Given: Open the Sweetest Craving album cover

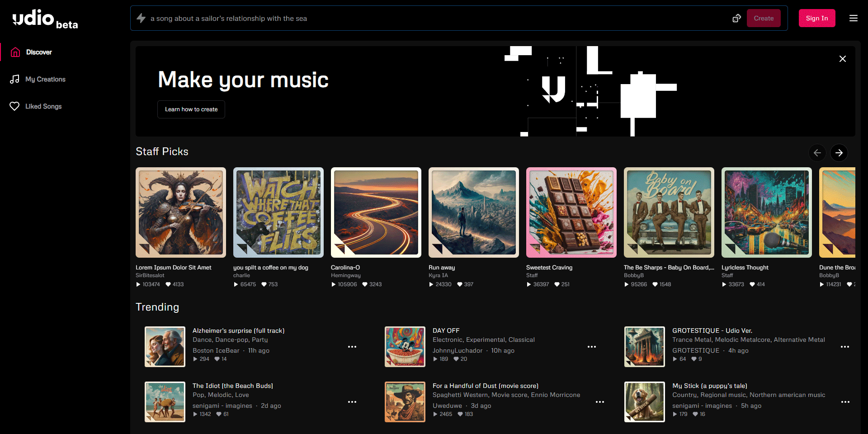Looking at the screenshot, I should (x=571, y=212).
